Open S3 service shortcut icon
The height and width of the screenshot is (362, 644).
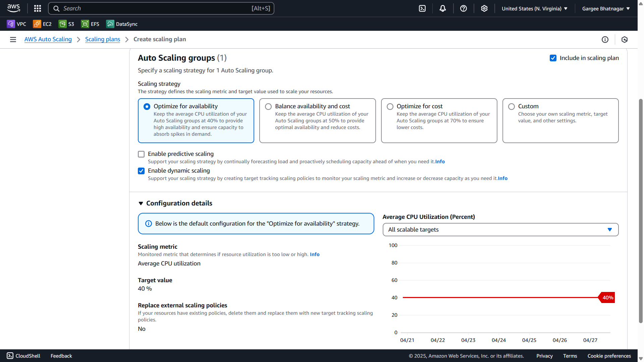(62, 24)
